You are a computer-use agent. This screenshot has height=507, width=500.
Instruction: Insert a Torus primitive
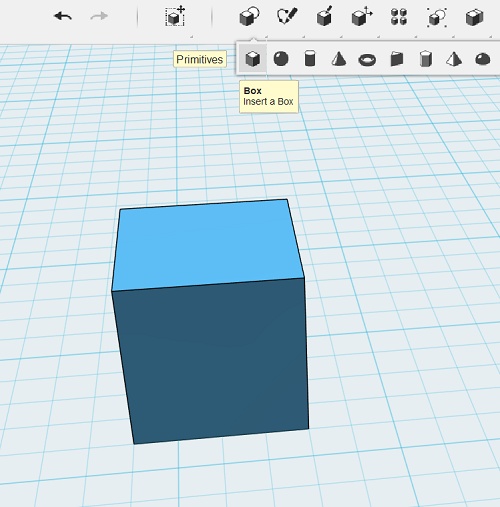(367, 60)
